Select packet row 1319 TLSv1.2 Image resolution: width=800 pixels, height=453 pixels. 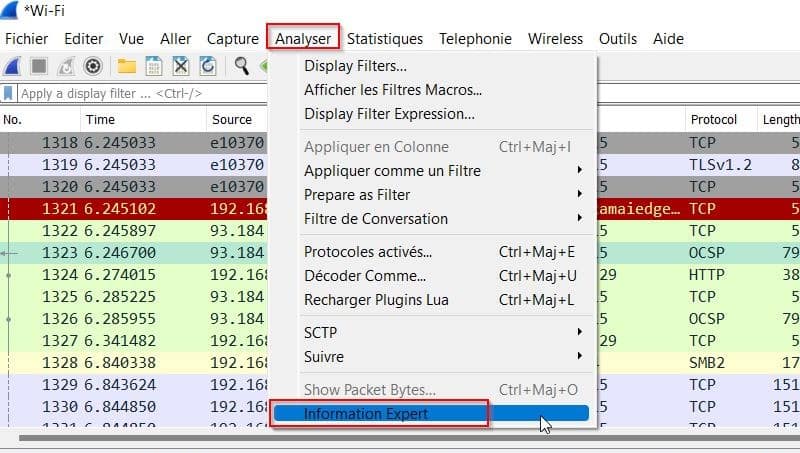(134, 165)
